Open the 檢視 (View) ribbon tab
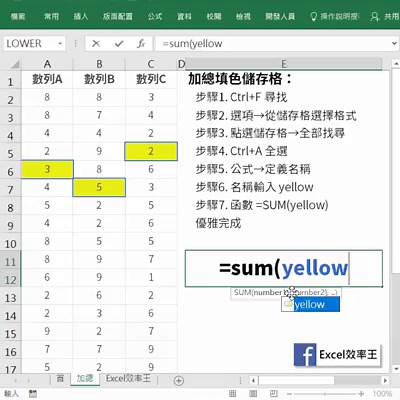The height and width of the screenshot is (400, 400). click(243, 16)
